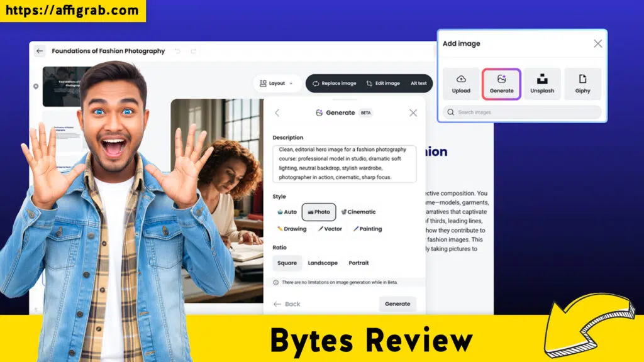Click Upload in Add image dialog
The image size is (644, 362).
coord(461,84)
